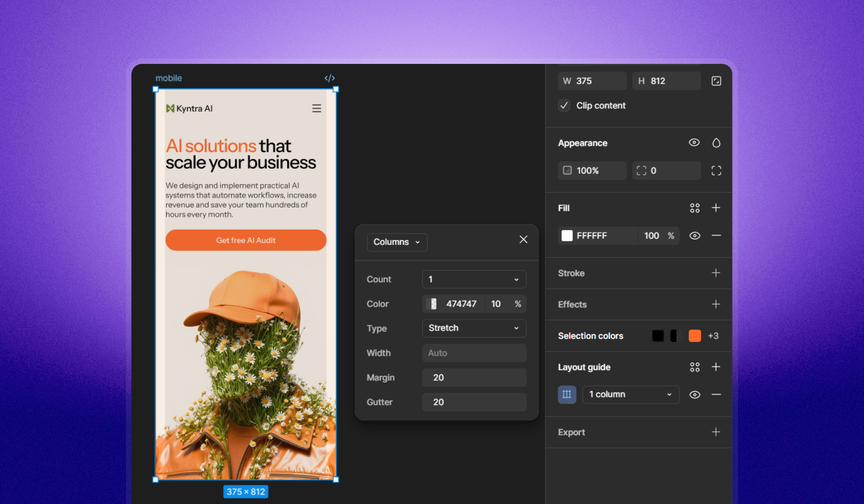Click the resize to fit icon
Viewport: 864px width, 504px height.
(x=716, y=81)
